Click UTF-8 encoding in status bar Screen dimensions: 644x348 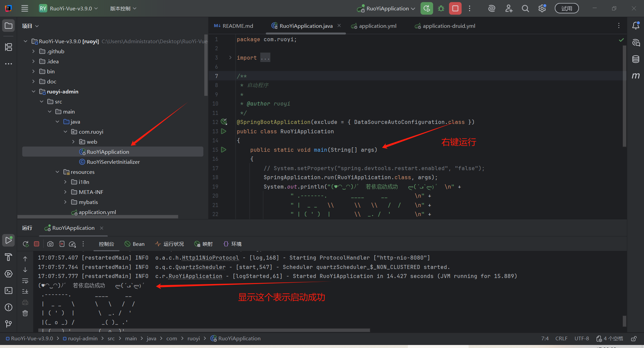pyautogui.click(x=581, y=339)
